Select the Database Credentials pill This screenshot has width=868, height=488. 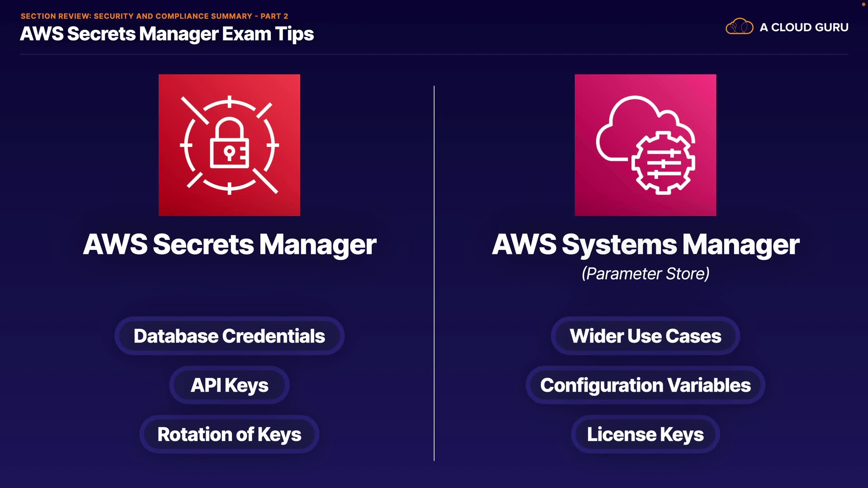pos(229,336)
